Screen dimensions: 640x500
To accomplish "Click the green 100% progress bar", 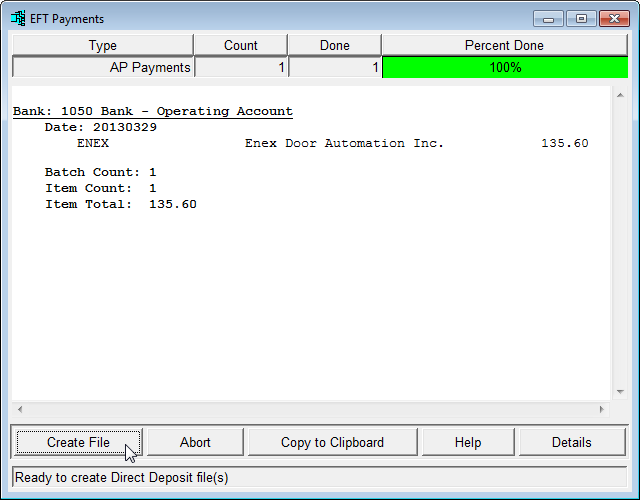I will click(x=504, y=67).
